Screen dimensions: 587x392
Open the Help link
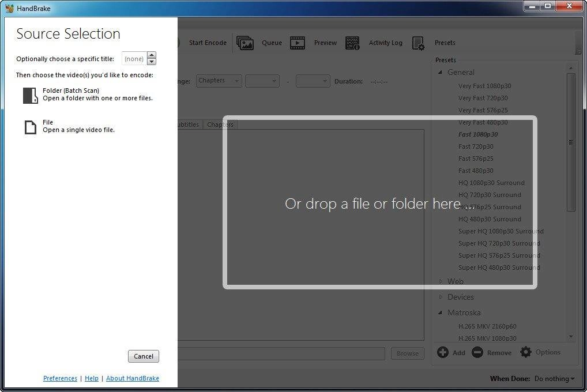pos(92,378)
